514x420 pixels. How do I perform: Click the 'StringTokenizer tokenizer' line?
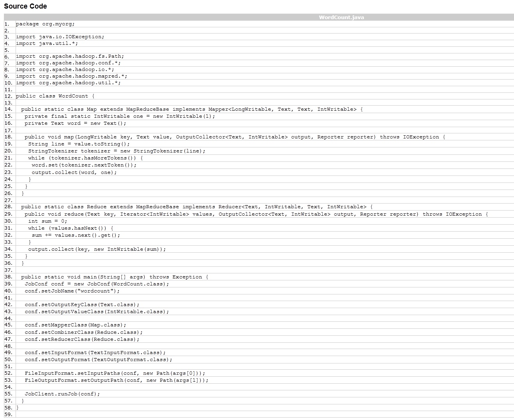point(117,151)
